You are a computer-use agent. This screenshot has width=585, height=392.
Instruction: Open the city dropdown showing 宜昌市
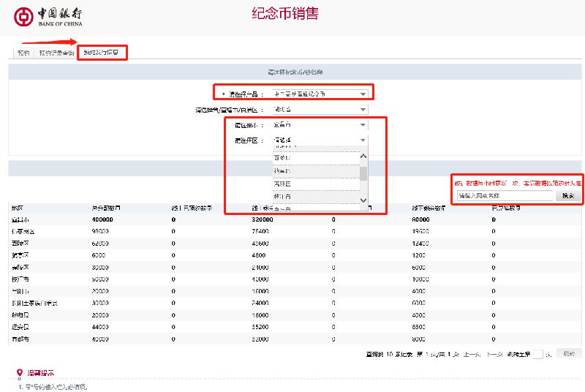tap(320, 125)
